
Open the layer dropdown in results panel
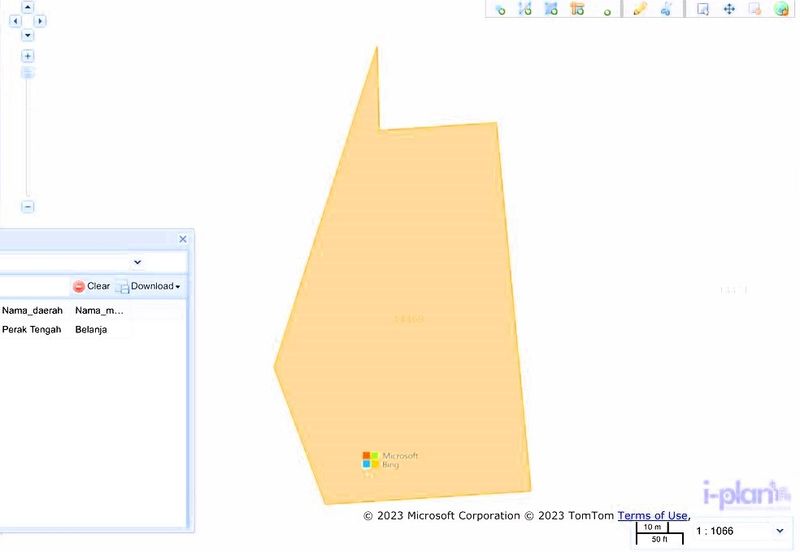[x=137, y=262]
